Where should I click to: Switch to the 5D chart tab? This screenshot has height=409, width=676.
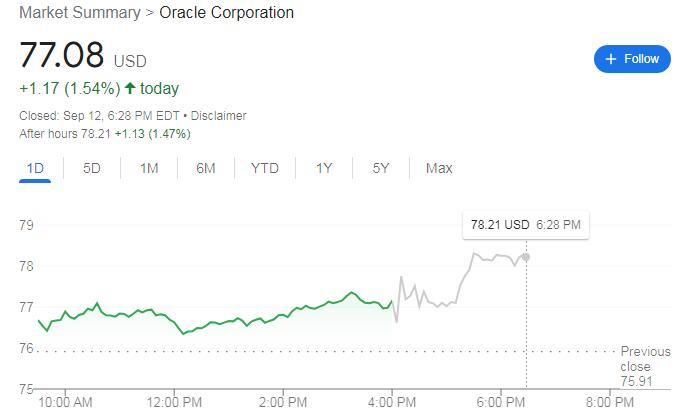click(x=92, y=168)
